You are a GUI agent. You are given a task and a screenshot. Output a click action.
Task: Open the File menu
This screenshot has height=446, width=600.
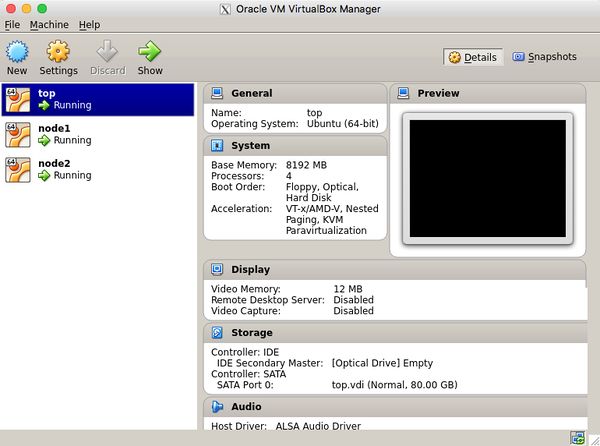12,24
